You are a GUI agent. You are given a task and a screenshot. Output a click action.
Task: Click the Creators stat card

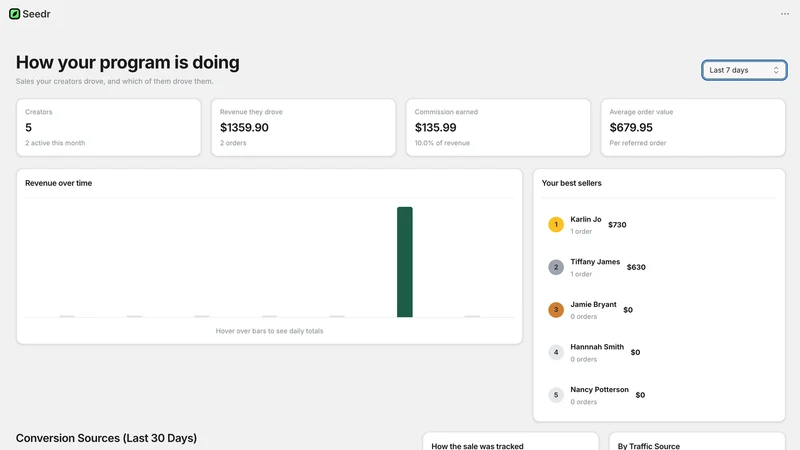109,128
